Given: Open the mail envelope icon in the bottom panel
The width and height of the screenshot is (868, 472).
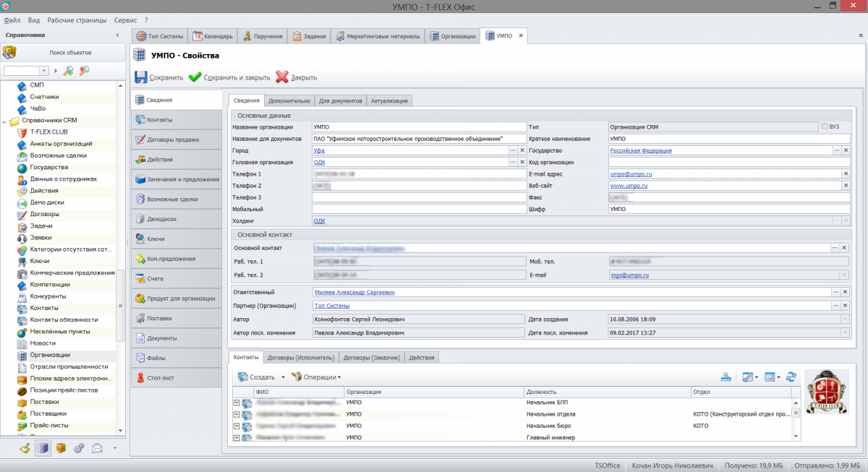Looking at the screenshot, I should point(97,448).
